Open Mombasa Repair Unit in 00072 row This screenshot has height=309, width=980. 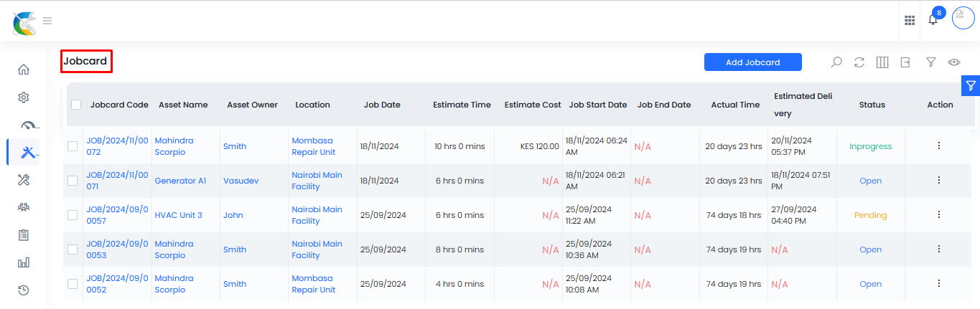314,146
